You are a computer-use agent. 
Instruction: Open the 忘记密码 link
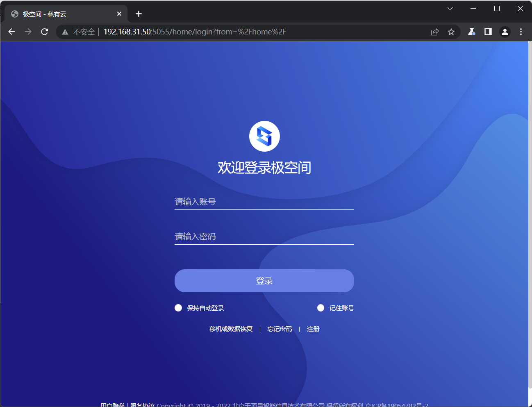(x=280, y=329)
